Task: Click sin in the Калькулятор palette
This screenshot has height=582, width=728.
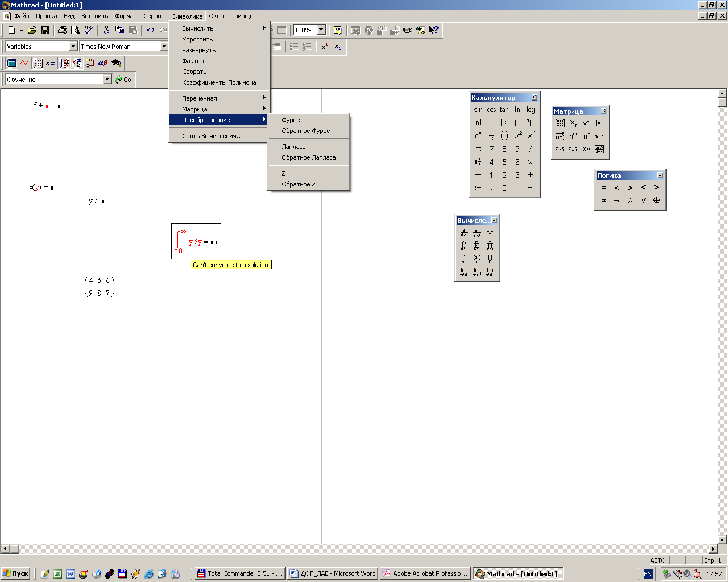Action: [478, 110]
